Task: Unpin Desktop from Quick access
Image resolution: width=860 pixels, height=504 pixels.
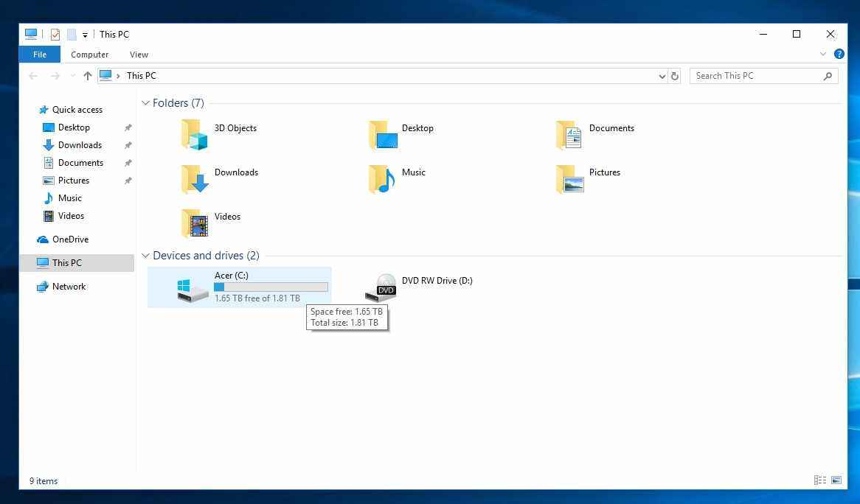Action: point(128,127)
